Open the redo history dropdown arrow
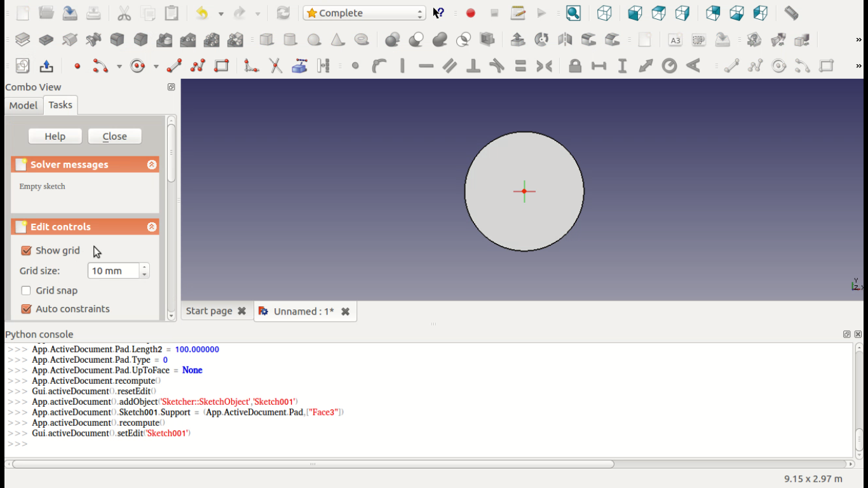This screenshot has width=868, height=488. click(x=257, y=13)
